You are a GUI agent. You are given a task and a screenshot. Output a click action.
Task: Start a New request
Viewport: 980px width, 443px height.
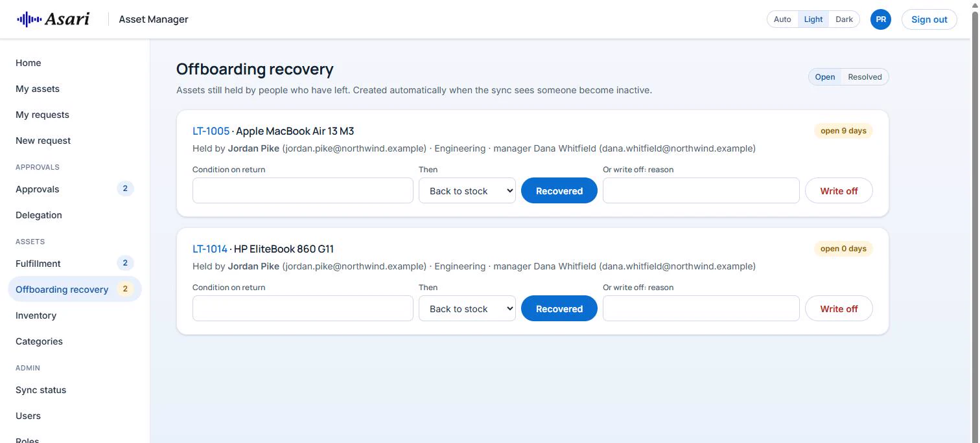tap(75, 141)
